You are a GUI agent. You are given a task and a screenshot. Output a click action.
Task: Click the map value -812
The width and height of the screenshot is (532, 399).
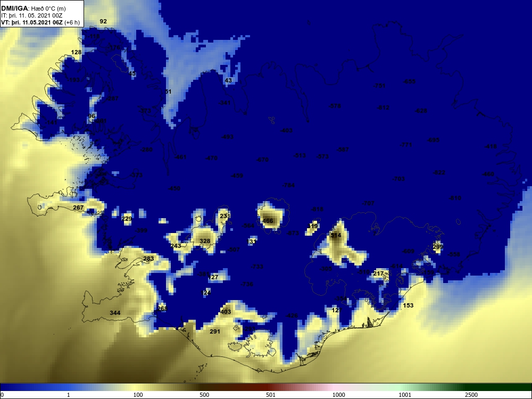pyautogui.click(x=383, y=107)
